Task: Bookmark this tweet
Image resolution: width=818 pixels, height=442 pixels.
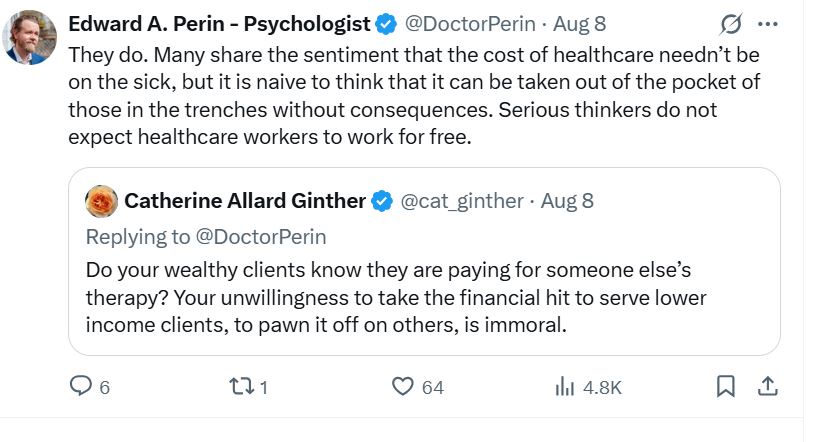Action: [727, 386]
